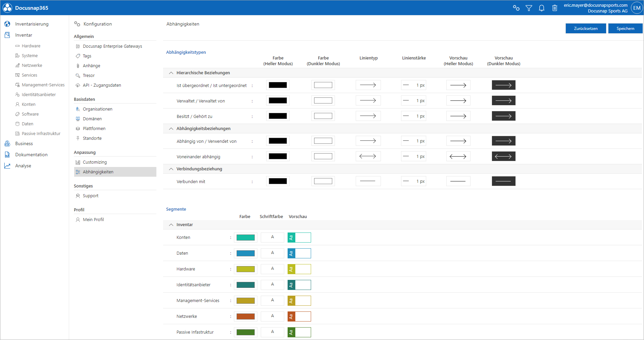This screenshot has height=340, width=644.
Task: Collapse the Inventar segment group
Action: pyautogui.click(x=171, y=225)
